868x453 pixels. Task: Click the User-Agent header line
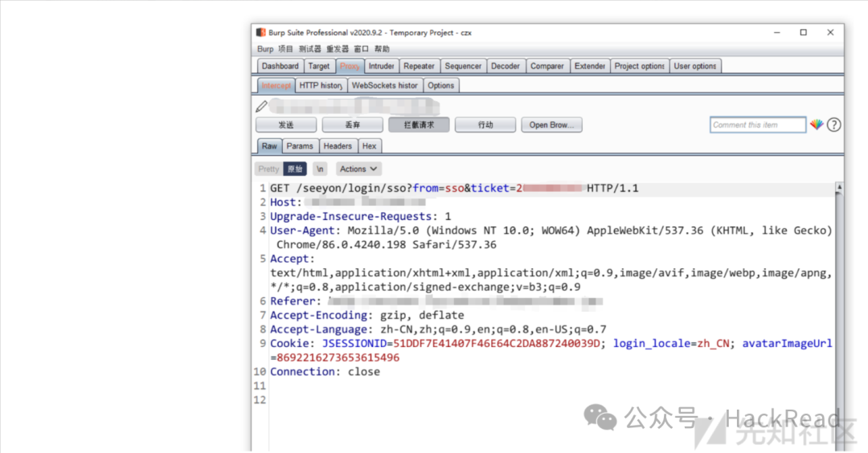[551, 237]
